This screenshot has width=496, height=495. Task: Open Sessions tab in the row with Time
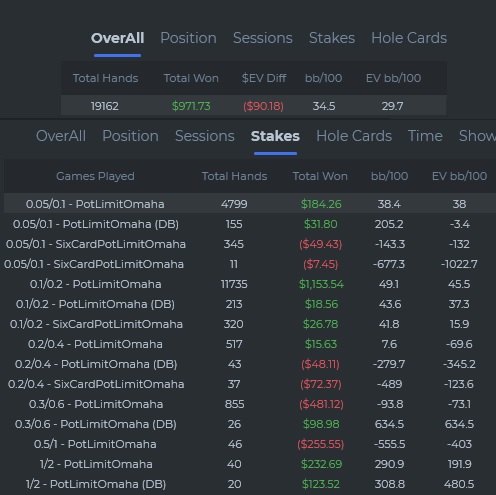point(205,136)
